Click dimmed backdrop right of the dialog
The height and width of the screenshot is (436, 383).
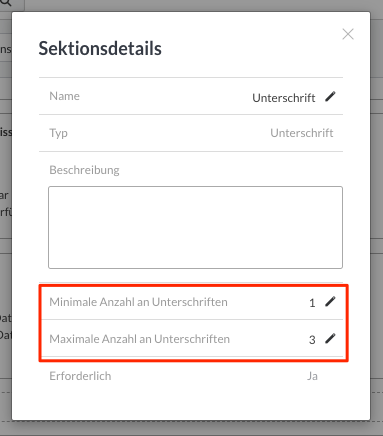click(x=377, y=217)
